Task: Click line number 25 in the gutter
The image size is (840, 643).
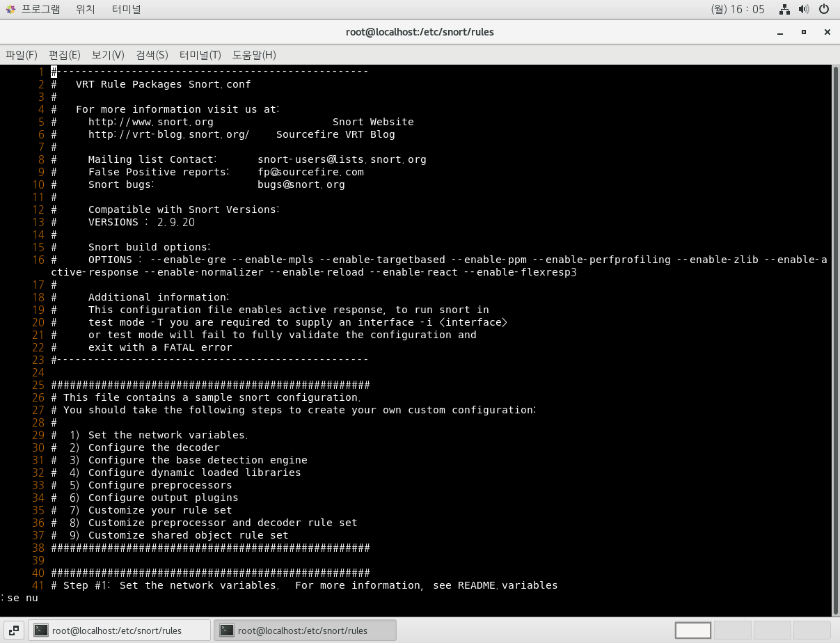Action: pyautogui.click(x=38, y=385)
